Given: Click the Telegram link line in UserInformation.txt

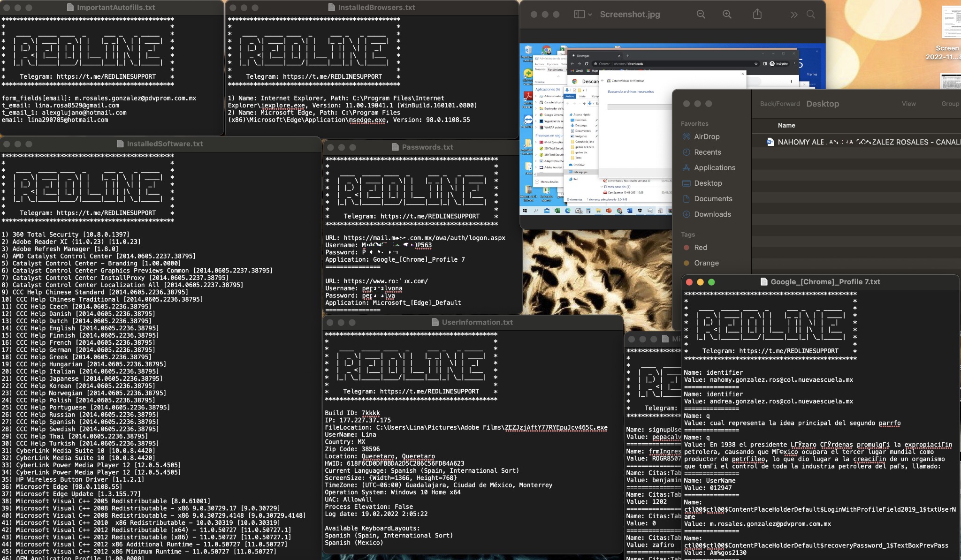Looking at the screenshot, I should [x=411, y=391].
